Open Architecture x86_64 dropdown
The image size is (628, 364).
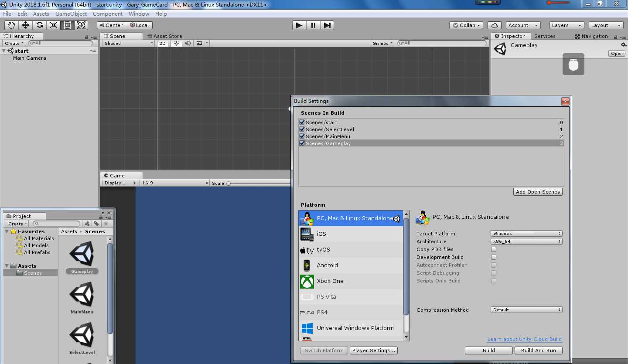(x=526, y=242)
